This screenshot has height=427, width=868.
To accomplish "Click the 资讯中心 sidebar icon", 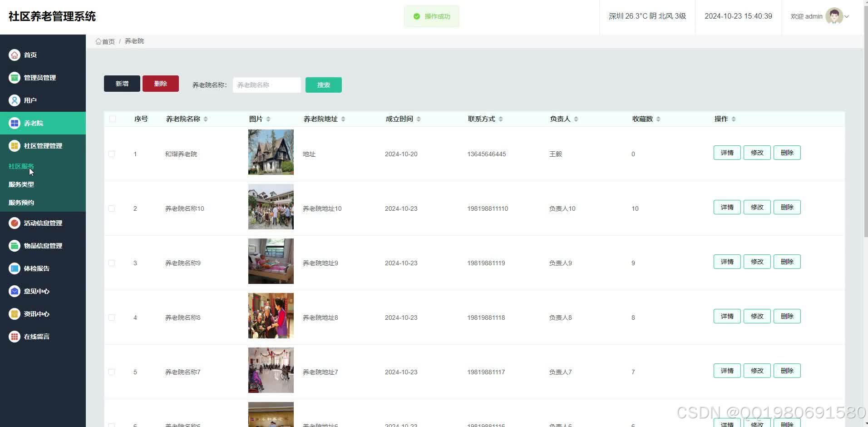I will 15,314.
